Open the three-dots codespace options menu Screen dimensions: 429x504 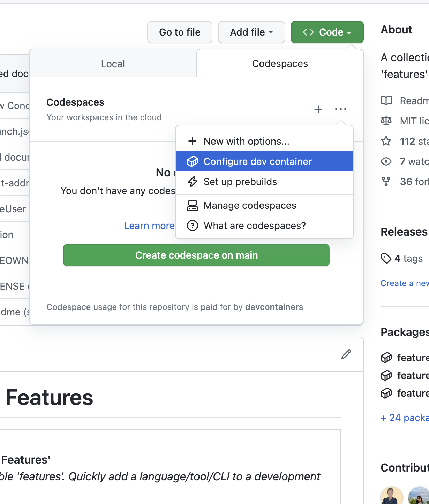point(341,109)
